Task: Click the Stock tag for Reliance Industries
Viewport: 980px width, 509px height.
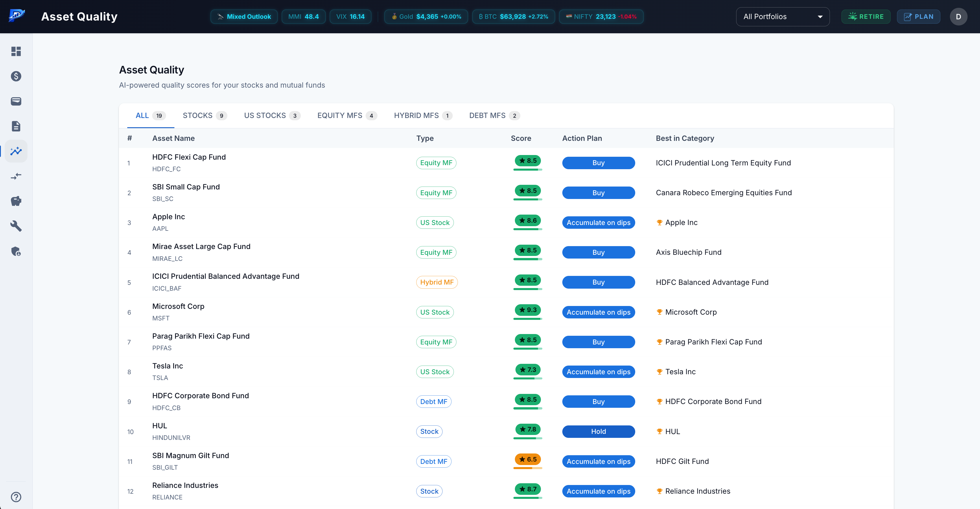Action: tap(429, 491)
